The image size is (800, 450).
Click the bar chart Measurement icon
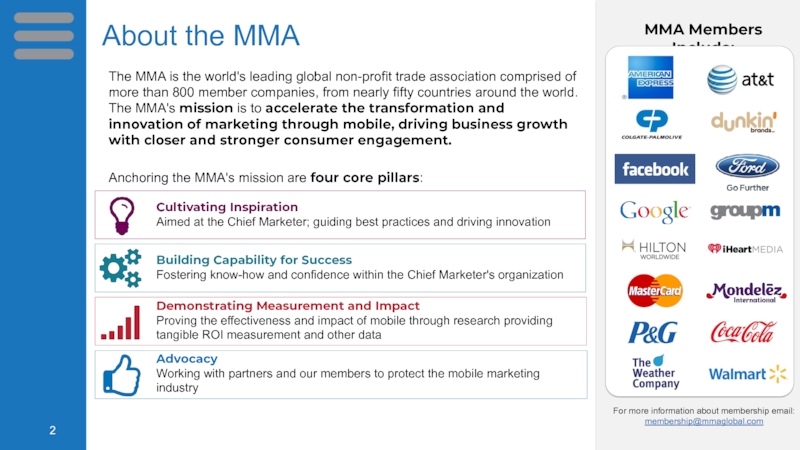120,321
